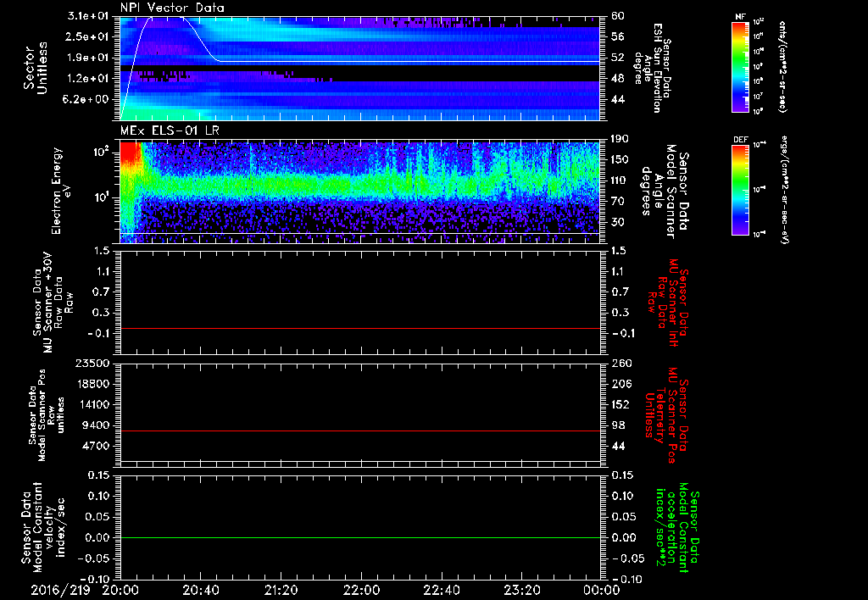The width and height of the screenshot is (868, 600).
Task: Select the "NPI Vector Data" panel title
Action: (x=172, y=8)
